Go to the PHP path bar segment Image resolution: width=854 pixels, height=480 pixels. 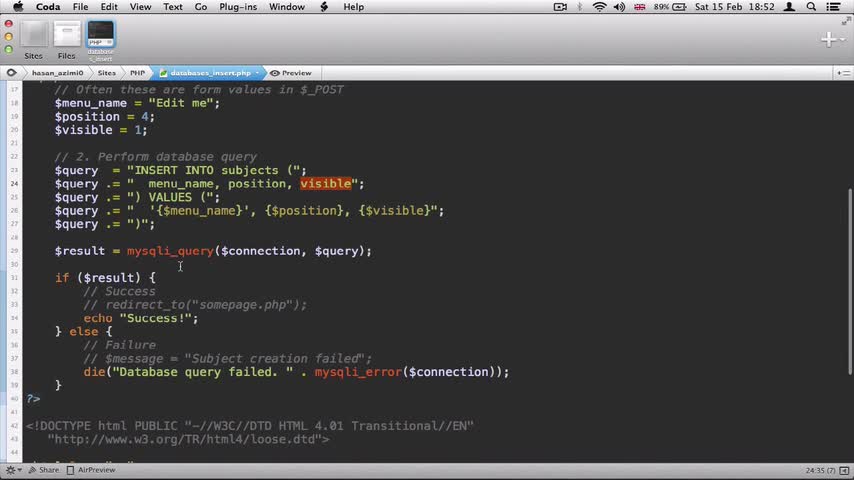pos(137,73)
